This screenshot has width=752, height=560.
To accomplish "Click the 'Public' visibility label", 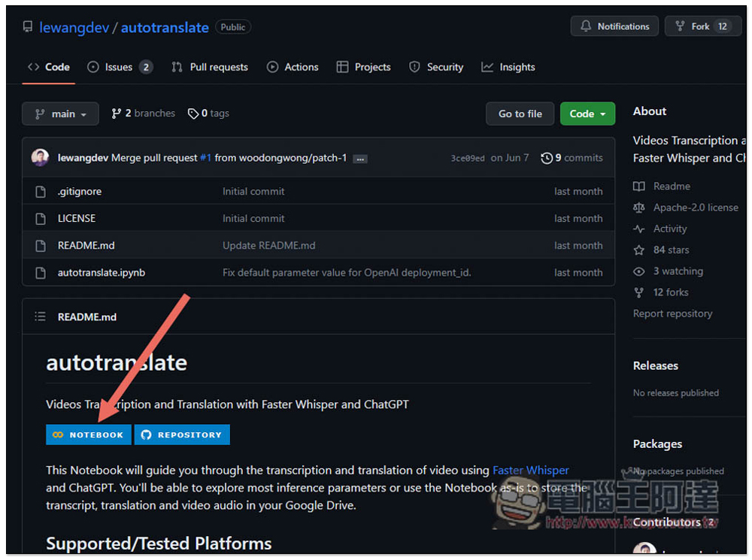I will coord(233,27).
